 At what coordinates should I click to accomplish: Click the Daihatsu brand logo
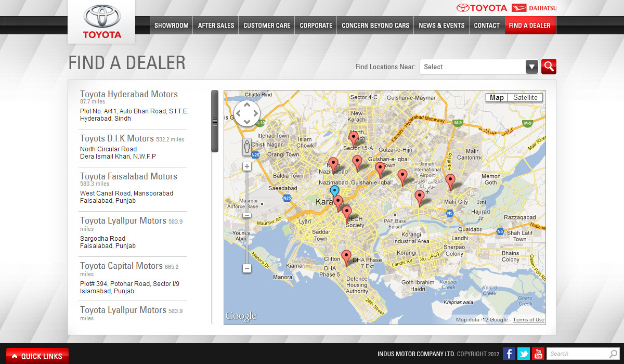coord(534,8)
